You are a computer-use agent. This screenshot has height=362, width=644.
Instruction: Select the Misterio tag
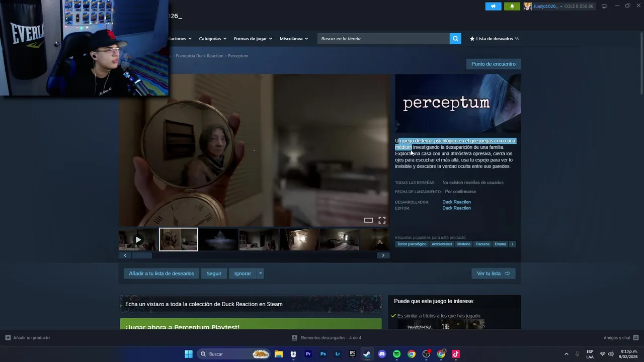464,244
